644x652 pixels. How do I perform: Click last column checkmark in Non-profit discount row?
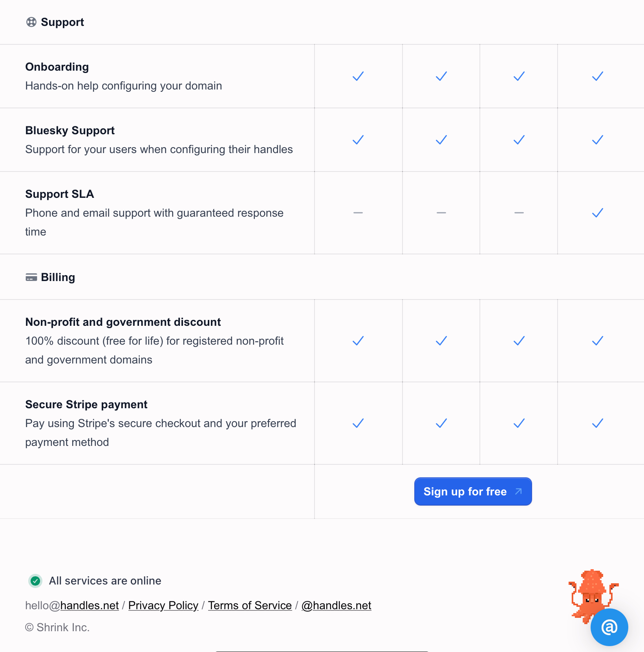[x=597, y=341]
